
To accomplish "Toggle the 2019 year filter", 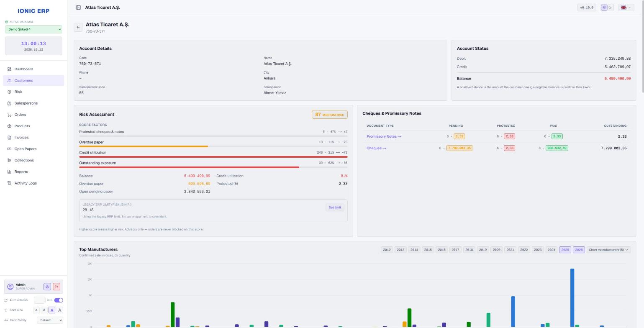I will 482,250.
